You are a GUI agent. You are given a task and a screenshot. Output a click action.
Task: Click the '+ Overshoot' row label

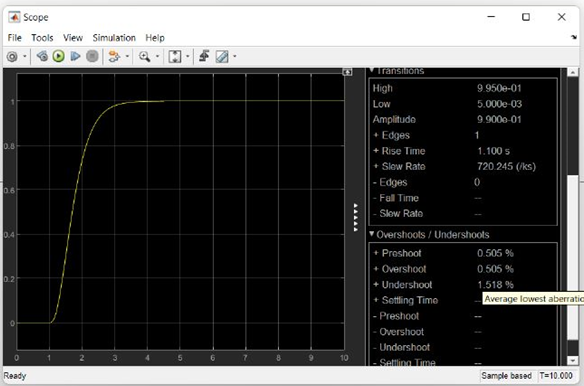coord(400,269)
